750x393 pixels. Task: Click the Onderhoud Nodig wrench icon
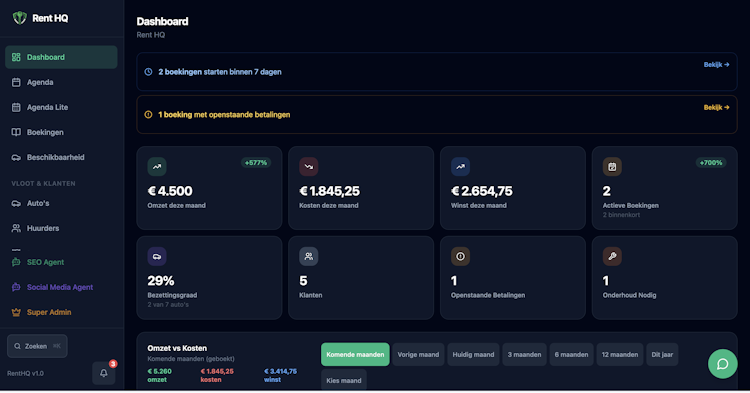[612, 256]
